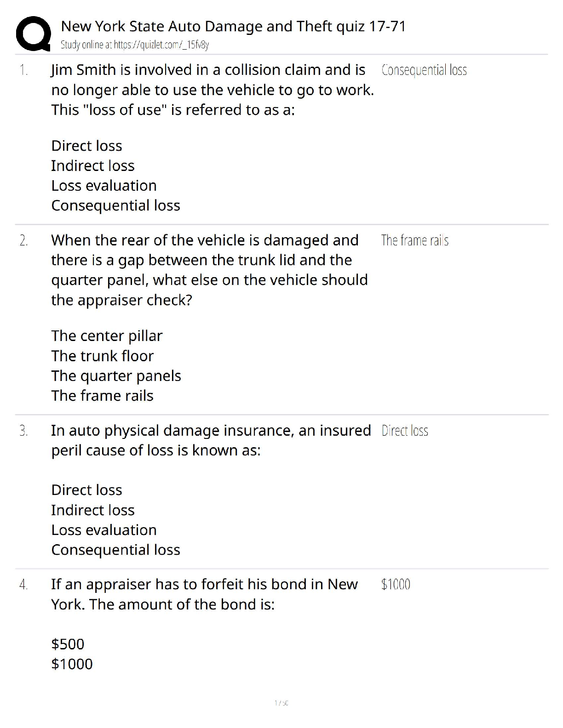Choose "Indirect loss" option under question 3
The image size is (563, 728).
[x=92, y=510]
